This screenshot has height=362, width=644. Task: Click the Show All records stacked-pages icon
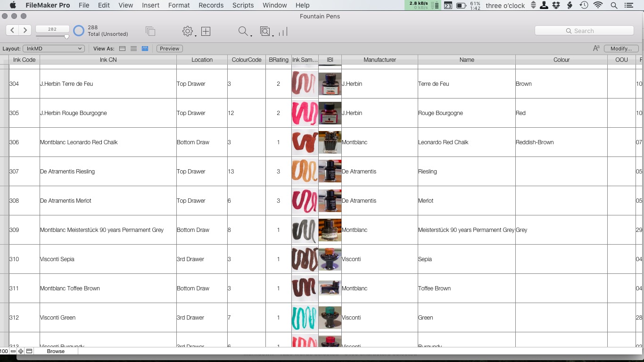coord(150,31)
